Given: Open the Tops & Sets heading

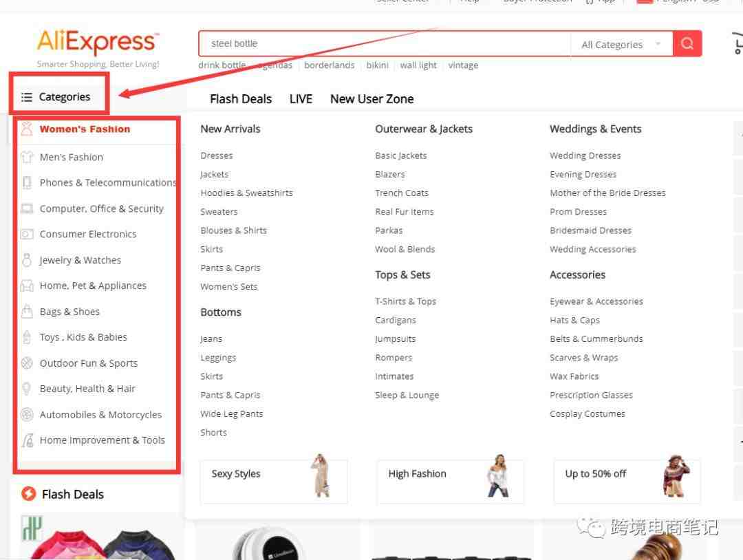Looking at the screenshot, I should pos(402,274).
